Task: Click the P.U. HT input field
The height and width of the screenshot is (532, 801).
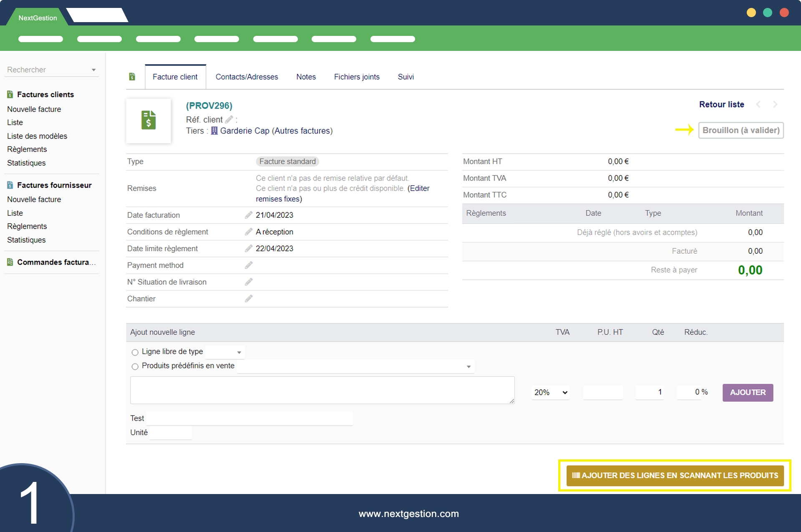Action: click(x=603, y=392)
